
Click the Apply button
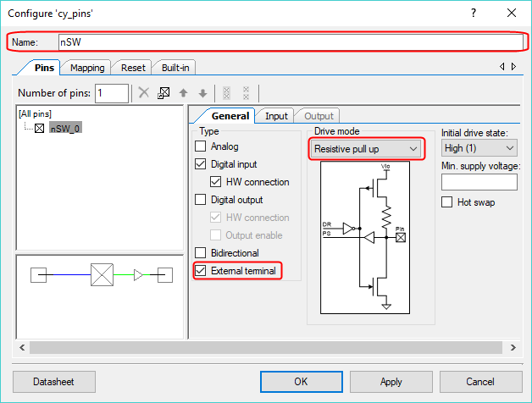(391, 382)
